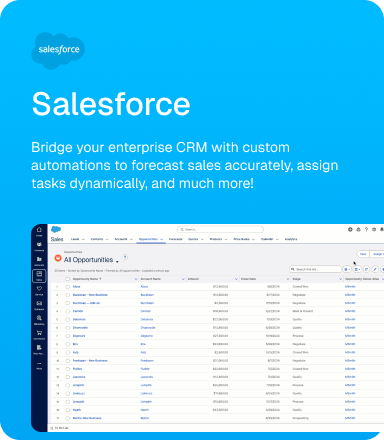Check the checkbox in table row 5
384x440 pixels.
click(x=67, y=320)
